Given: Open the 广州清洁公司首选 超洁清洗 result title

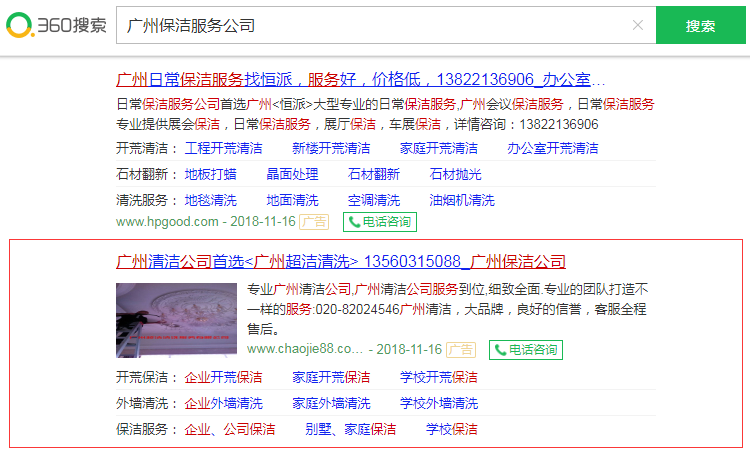Looking at the screenshot, I should click(340, 262).
